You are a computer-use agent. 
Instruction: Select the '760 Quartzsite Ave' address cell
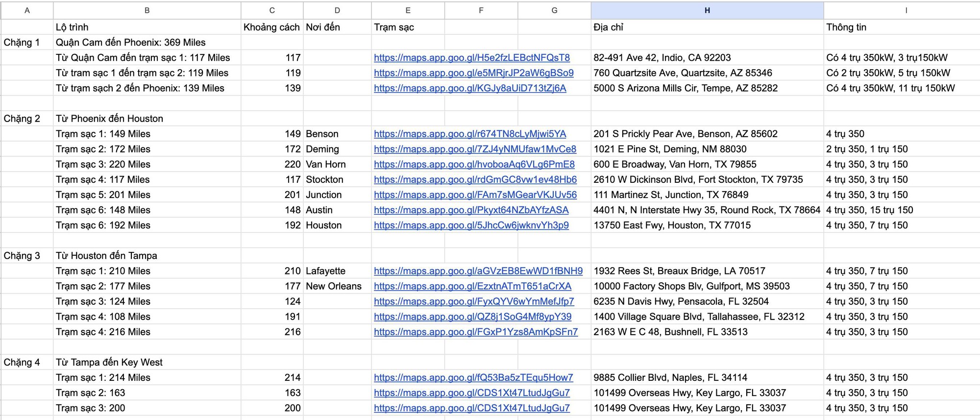point(707,73)
